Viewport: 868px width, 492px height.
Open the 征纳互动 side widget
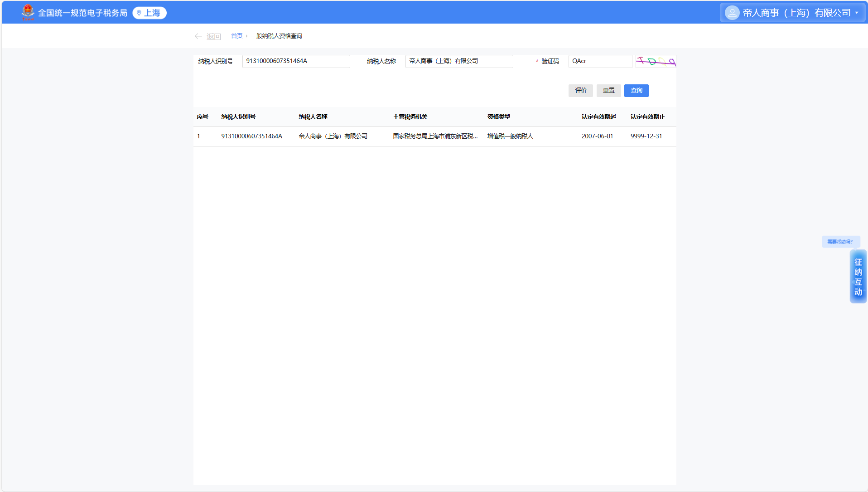(858, 277)
